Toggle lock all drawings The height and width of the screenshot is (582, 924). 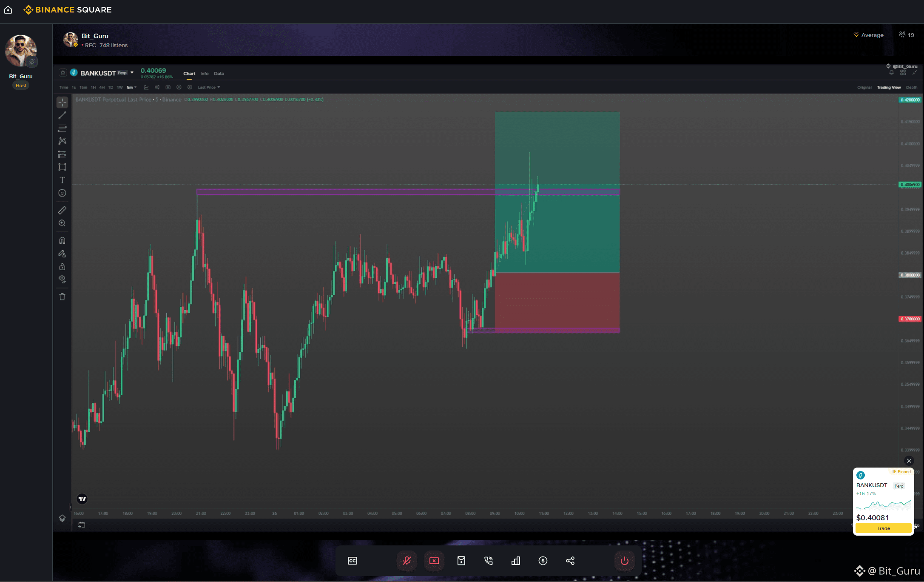tap(62, 267)
